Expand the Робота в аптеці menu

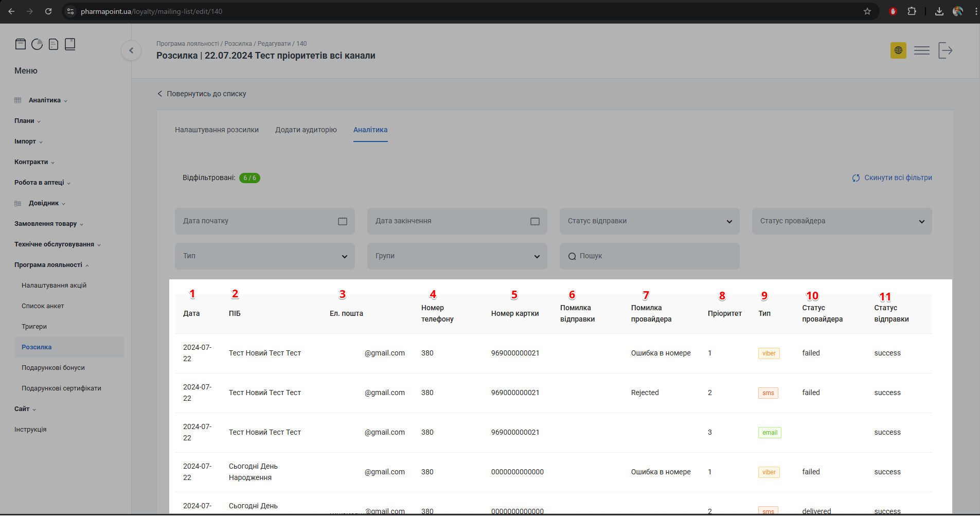tap(42, 183)
